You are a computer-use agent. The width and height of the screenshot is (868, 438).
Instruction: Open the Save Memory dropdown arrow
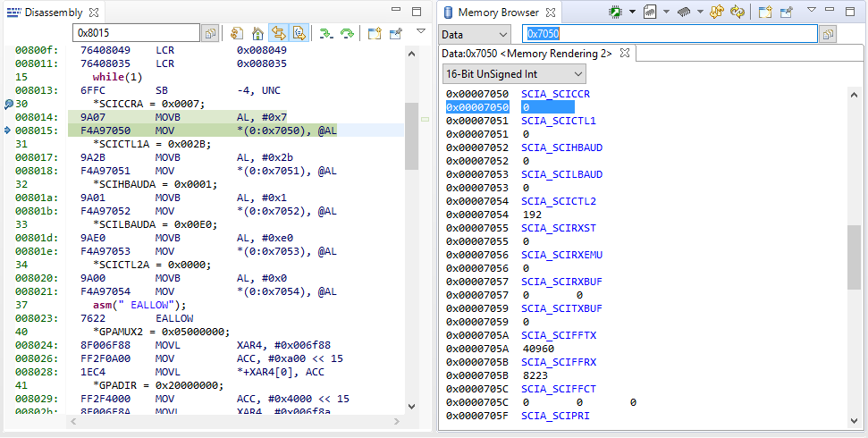tap(666, 12)
